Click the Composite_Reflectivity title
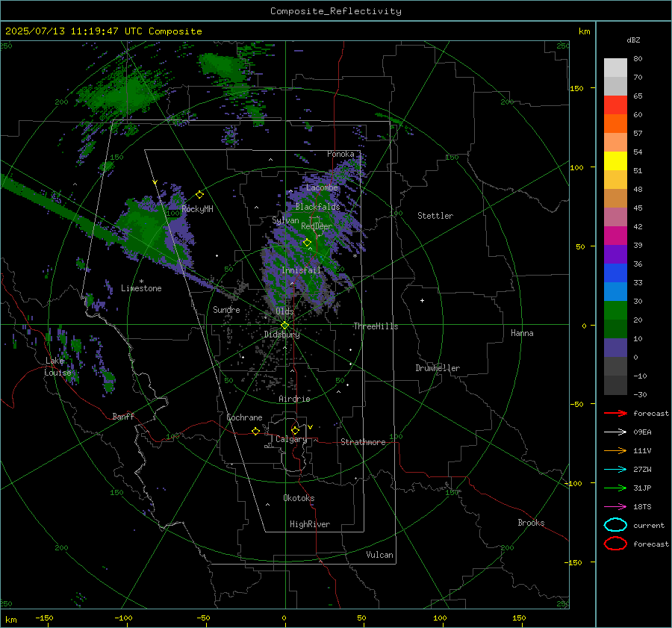The height and width of the screenshot is (628, 672). [336, 11]
